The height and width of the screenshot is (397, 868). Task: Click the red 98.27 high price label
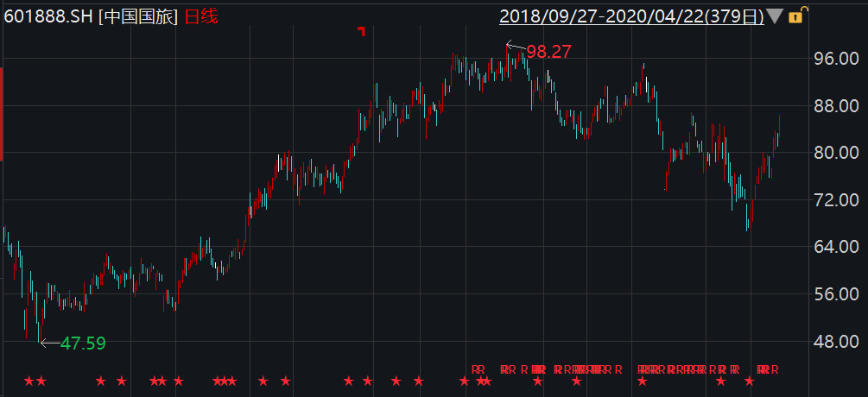tap(549, 52)
